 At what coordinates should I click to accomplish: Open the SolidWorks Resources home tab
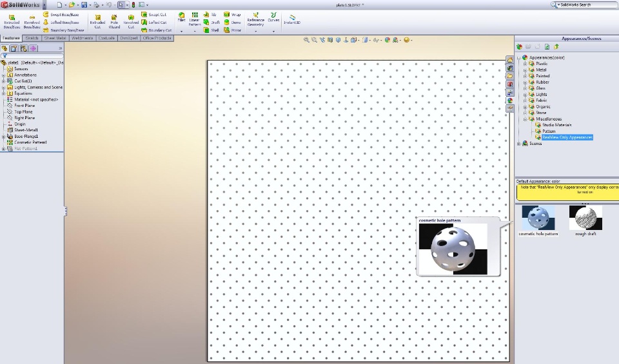coord(510,59)
